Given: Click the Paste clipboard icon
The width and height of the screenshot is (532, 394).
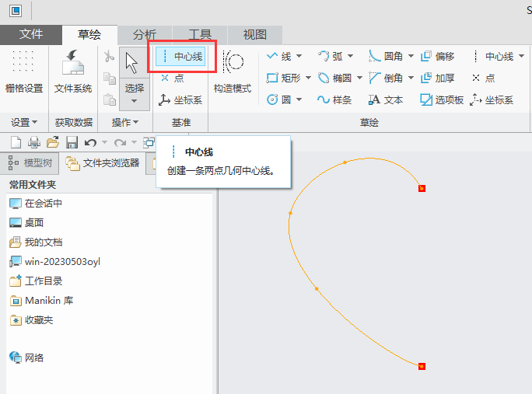Looking at the screenshot, I should pyautogui.click(x=109, y=99).
